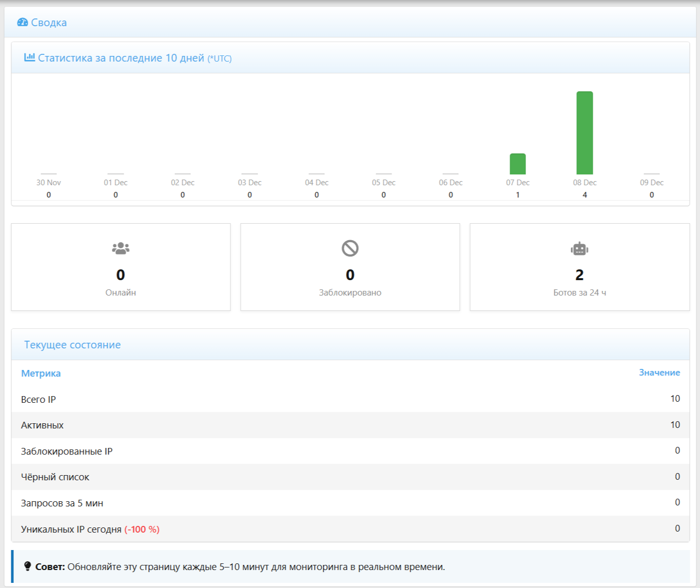
Task: Click the red -100 % change indicator
Action: click(142, 530)
